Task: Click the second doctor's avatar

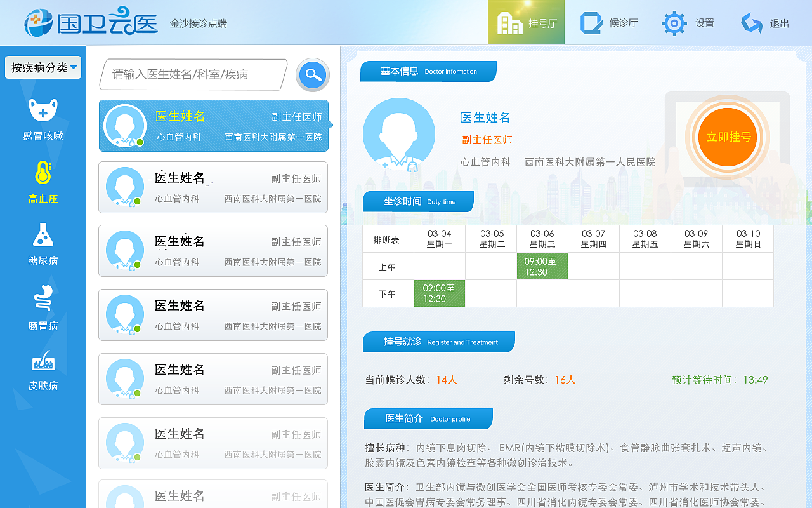Action: click(124, 187)
